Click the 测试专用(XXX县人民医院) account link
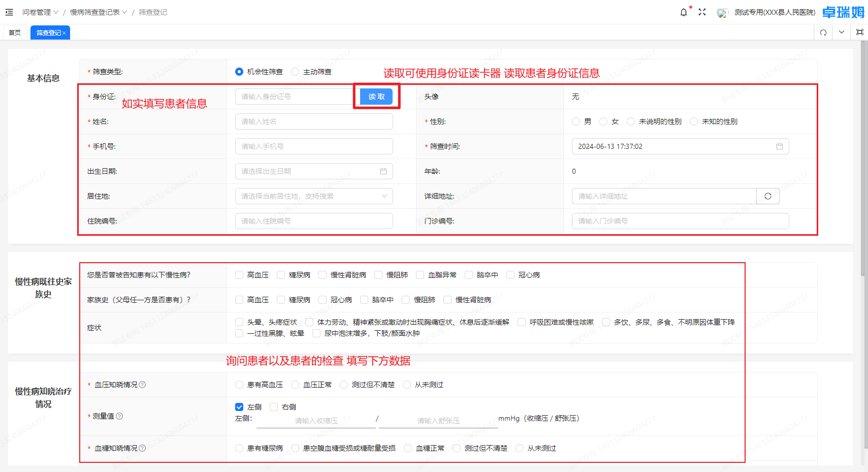The image size is (868, 472). [x=775, y=12]
